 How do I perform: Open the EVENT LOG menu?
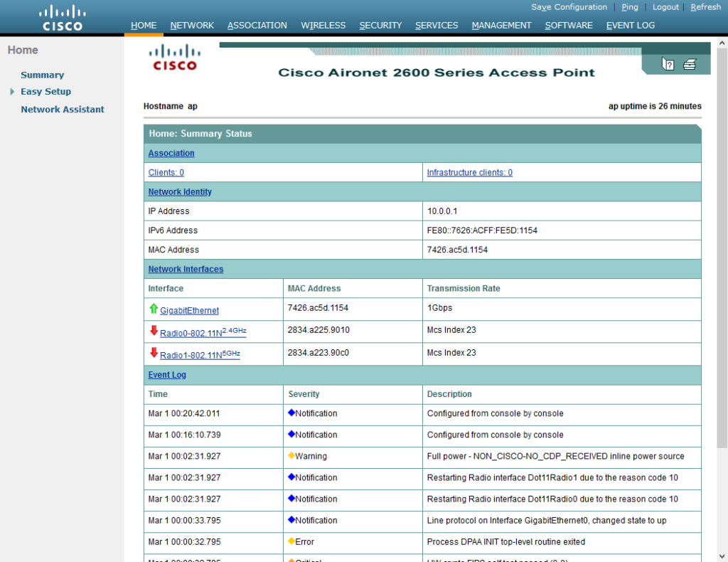(631, 26)
